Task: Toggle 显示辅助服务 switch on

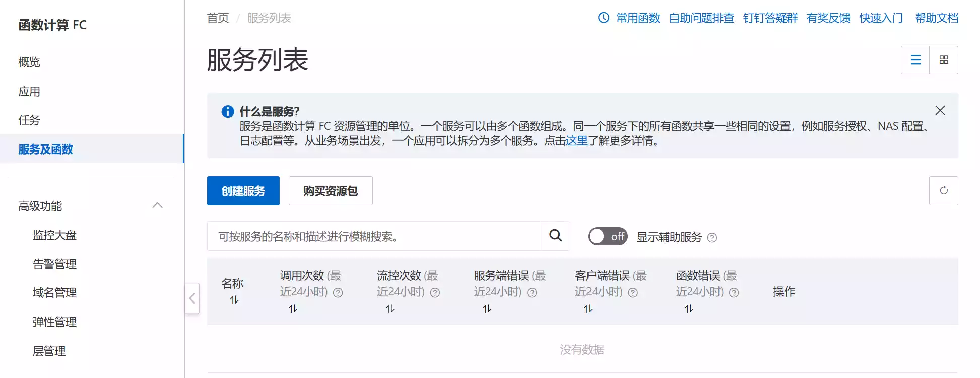Action: tap(608, 236)
